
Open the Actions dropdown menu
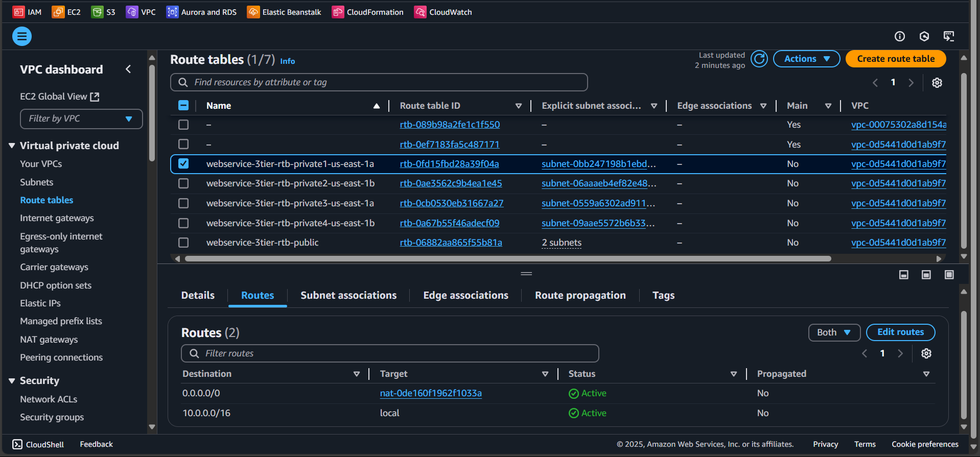(x=806, y=59)
